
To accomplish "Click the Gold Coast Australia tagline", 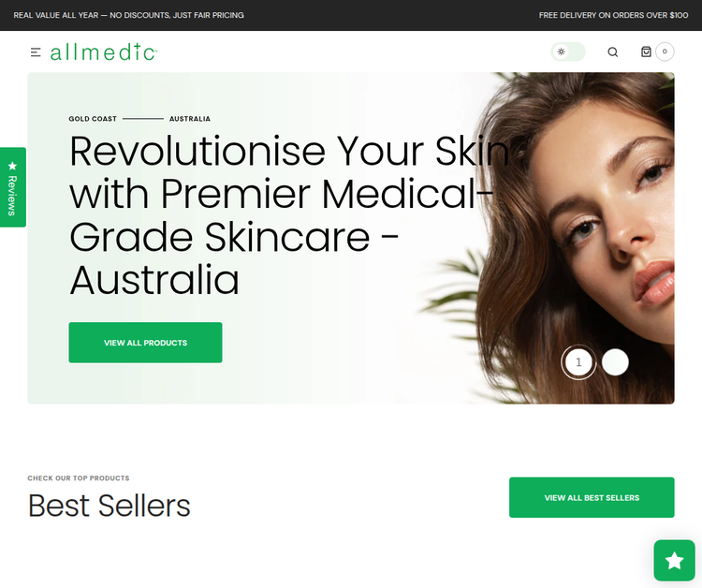I will click(139, 119).
